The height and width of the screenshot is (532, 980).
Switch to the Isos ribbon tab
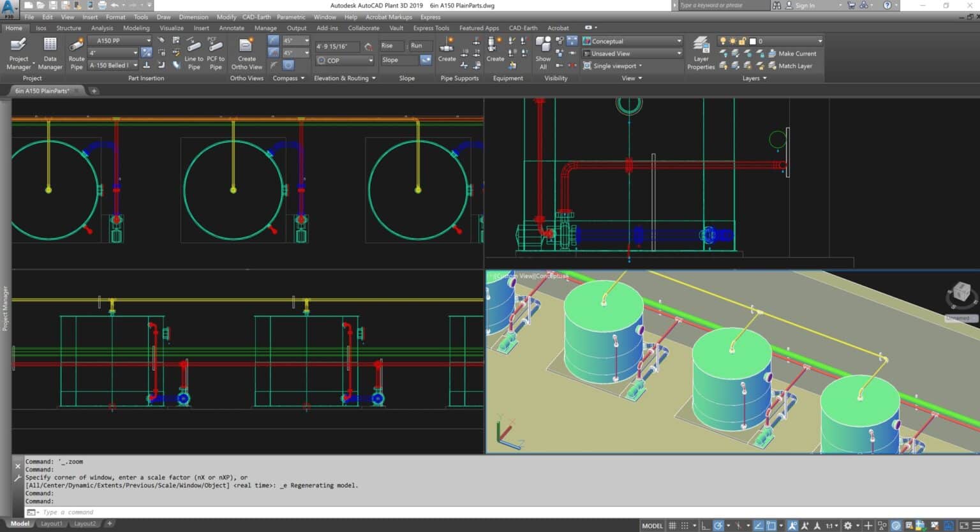coord(41,28)
